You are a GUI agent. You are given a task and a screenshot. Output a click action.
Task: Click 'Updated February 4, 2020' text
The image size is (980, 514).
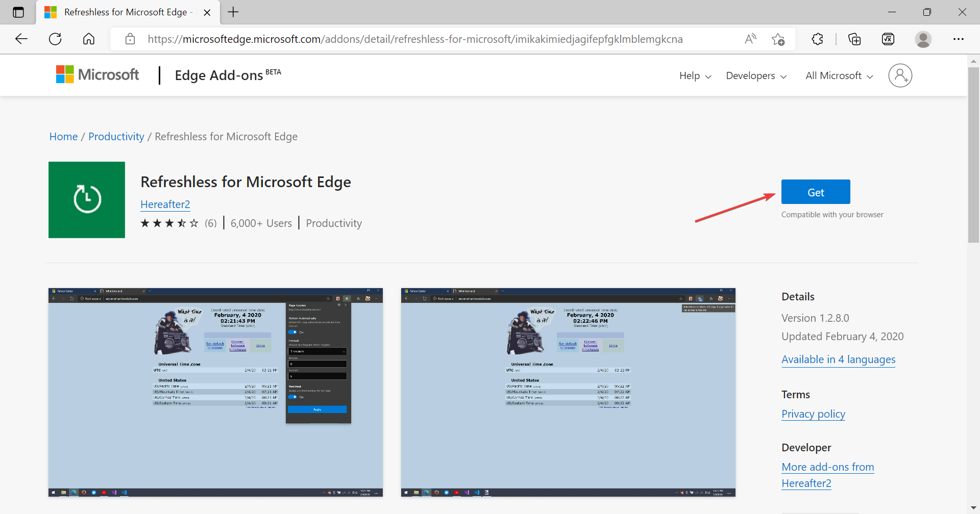point(843,337)
